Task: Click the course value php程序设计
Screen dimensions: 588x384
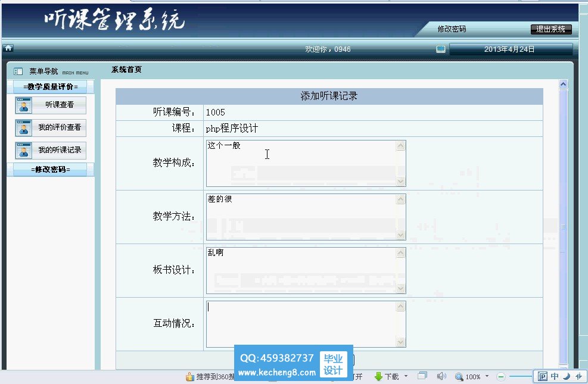Action: pos(232,129)
